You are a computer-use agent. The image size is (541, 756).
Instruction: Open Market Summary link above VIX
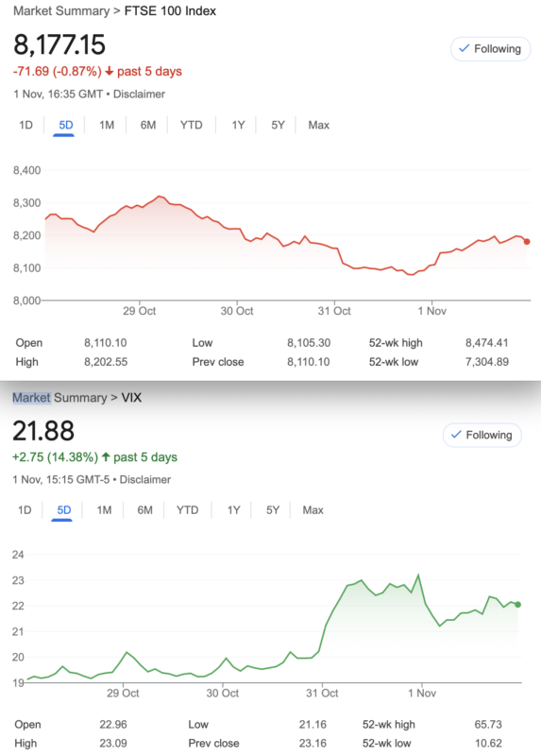pyautogui.click(x=59, y=398)
